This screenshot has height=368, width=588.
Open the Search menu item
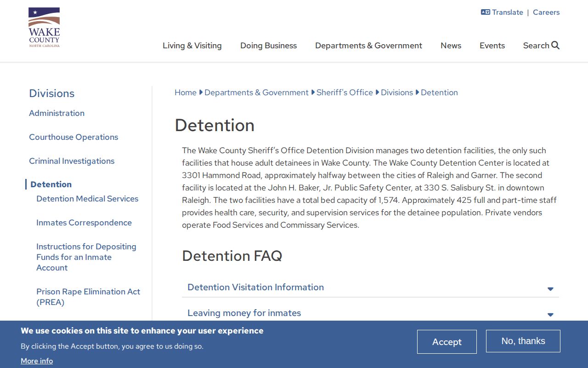point(541,46)
